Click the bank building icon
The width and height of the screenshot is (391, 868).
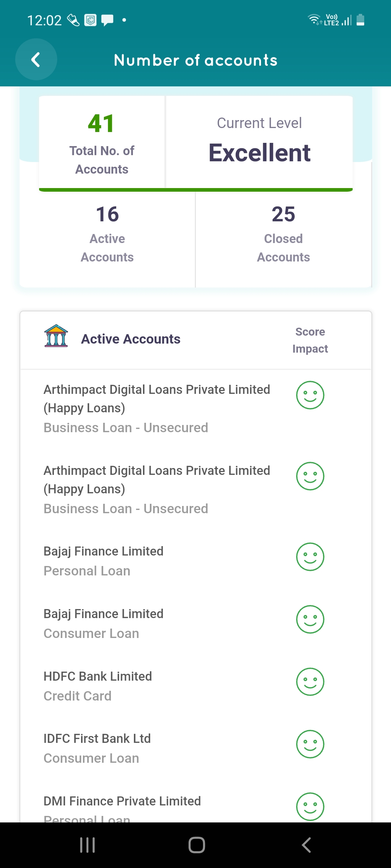(x=56, y=336)
